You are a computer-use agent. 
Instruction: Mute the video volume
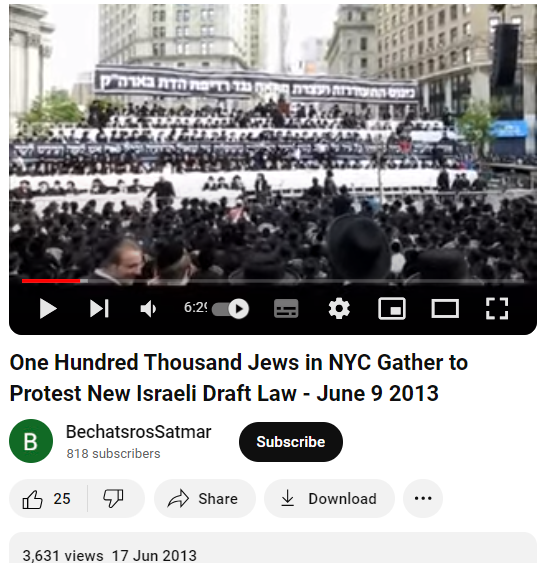point(148,308)
